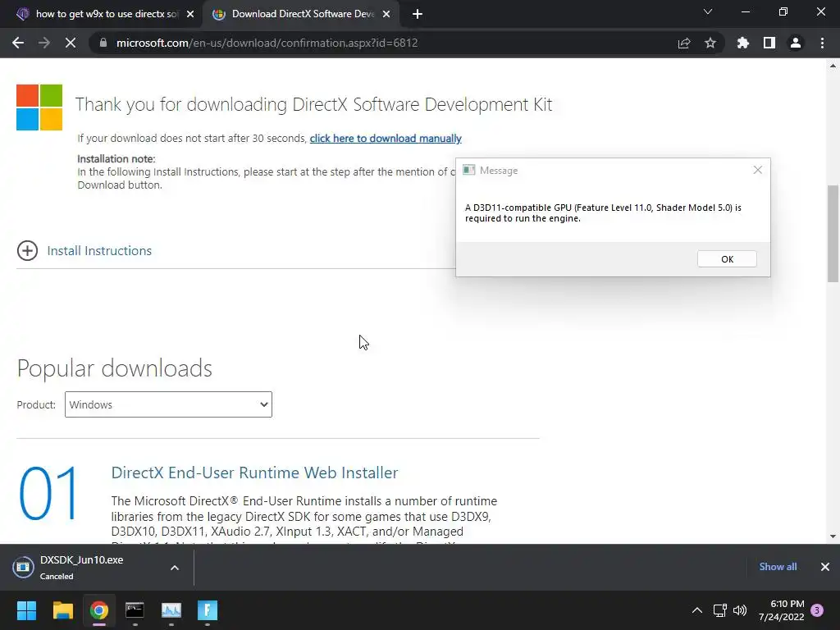View site information via the lock icon
The height and width of the screenshot is (630, 840).
click(103, 43)
